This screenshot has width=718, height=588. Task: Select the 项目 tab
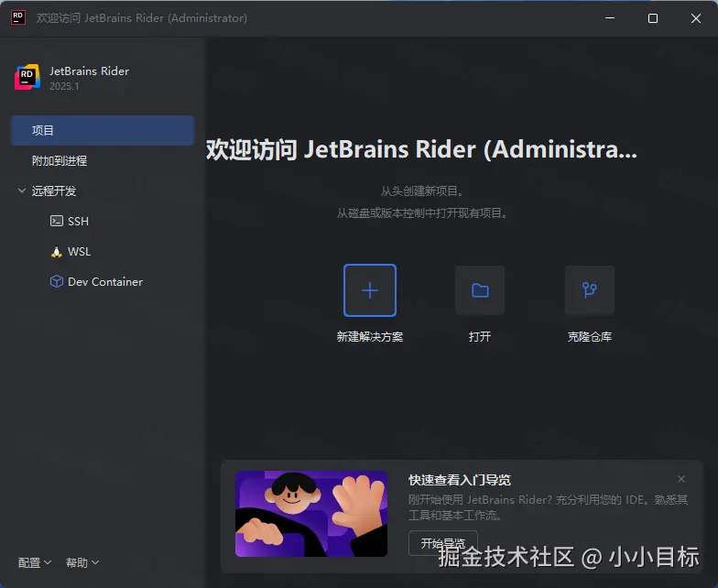pyautogui.click(x=103, y=130)
